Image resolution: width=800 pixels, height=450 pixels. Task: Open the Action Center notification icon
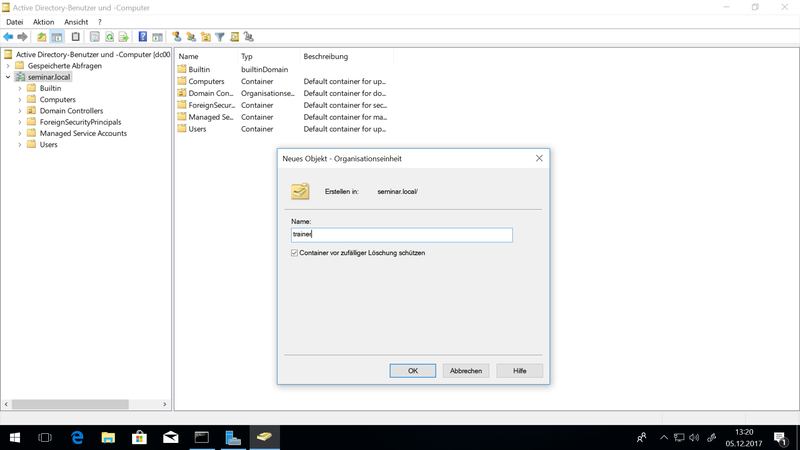(780, 438)
